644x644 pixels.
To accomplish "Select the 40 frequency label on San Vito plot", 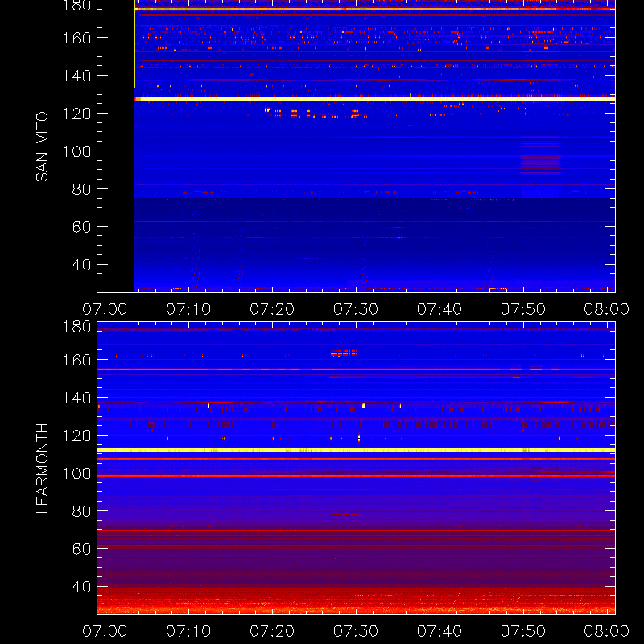I will pos(81,265).
